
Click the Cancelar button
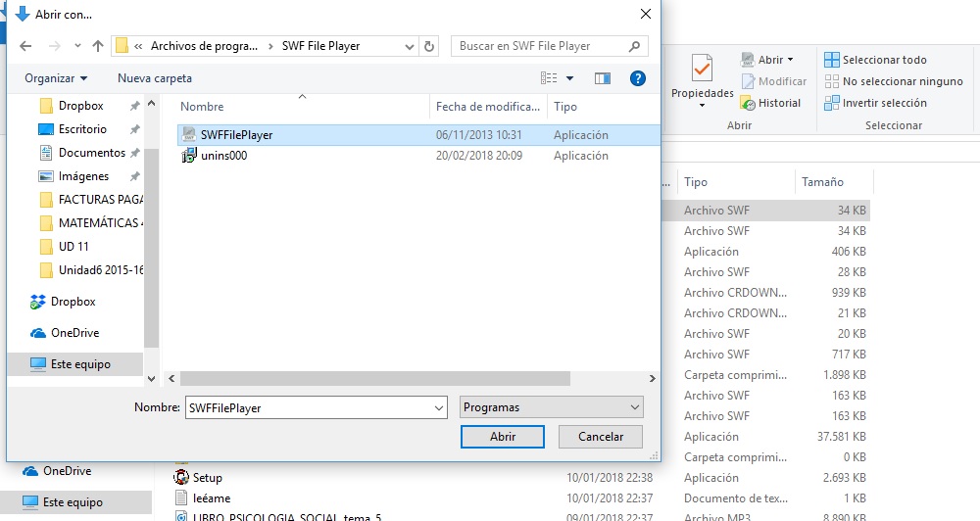click(x=601, y=437)
